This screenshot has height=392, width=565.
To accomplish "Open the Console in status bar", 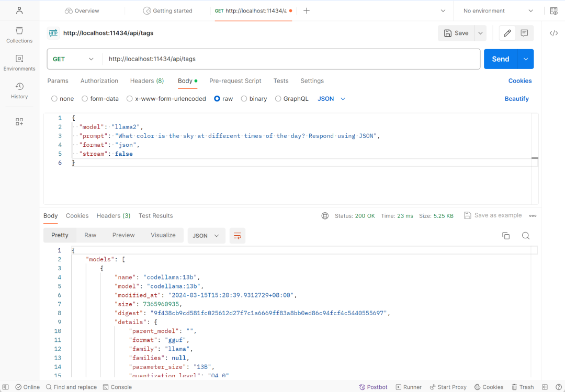I will point(117,387).
